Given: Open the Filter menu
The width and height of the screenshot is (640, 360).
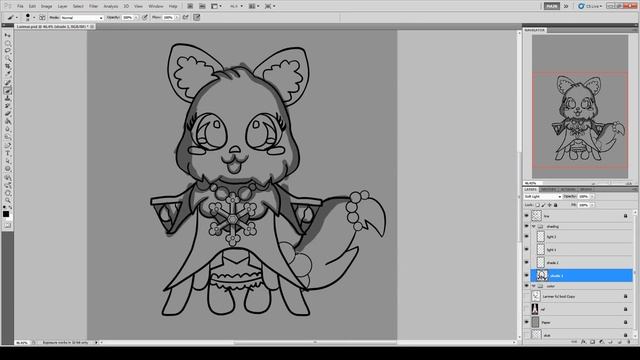Looking at the screenshot, I should click(x=93, y=7).
